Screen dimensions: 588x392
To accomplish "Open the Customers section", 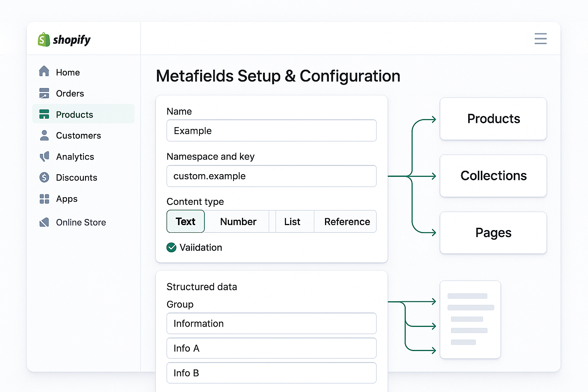I will coord(78,136).
